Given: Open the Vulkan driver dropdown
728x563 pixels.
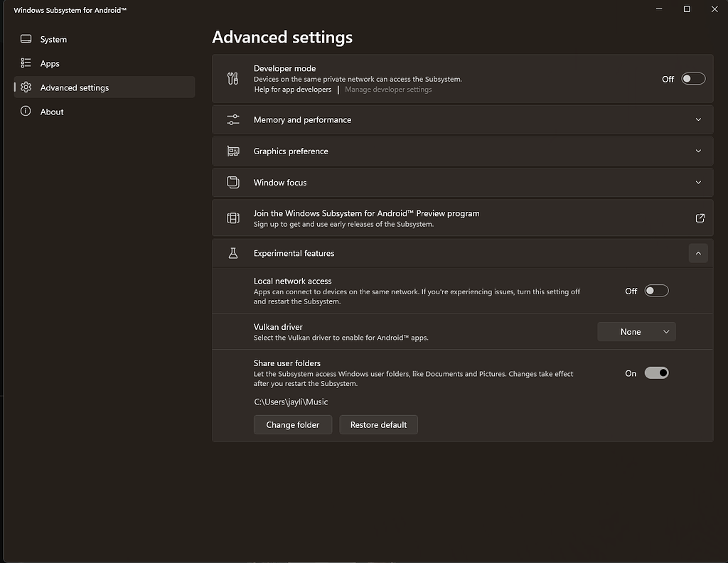Looking at the screenshot, I should (636, 332).
